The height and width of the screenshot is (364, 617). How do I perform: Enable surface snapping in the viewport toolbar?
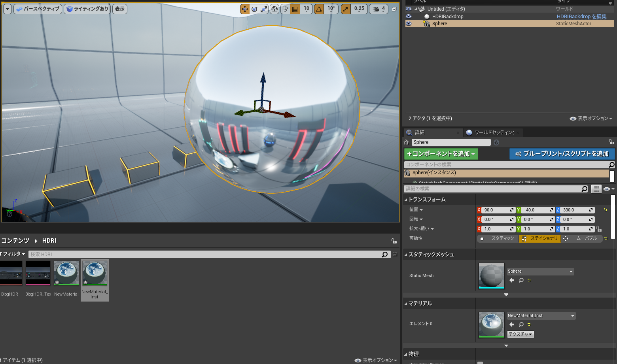285,9
